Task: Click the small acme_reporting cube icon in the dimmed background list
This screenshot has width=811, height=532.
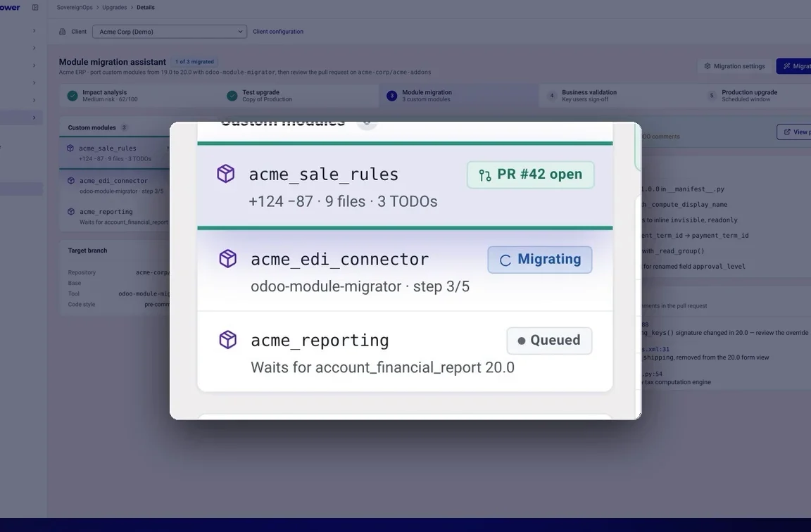Action: [71, 211]
